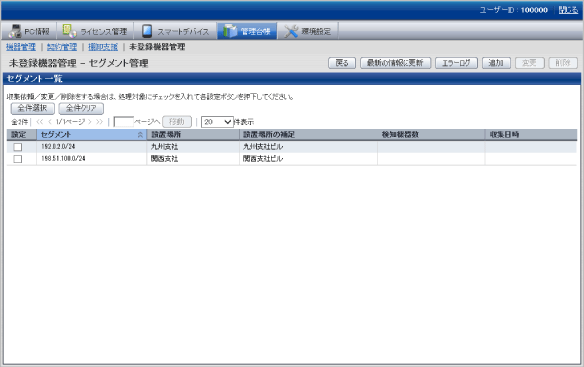Open the 棚卸支援 link
This screenshot has width=584, height=367.
(x=103, y=47)
